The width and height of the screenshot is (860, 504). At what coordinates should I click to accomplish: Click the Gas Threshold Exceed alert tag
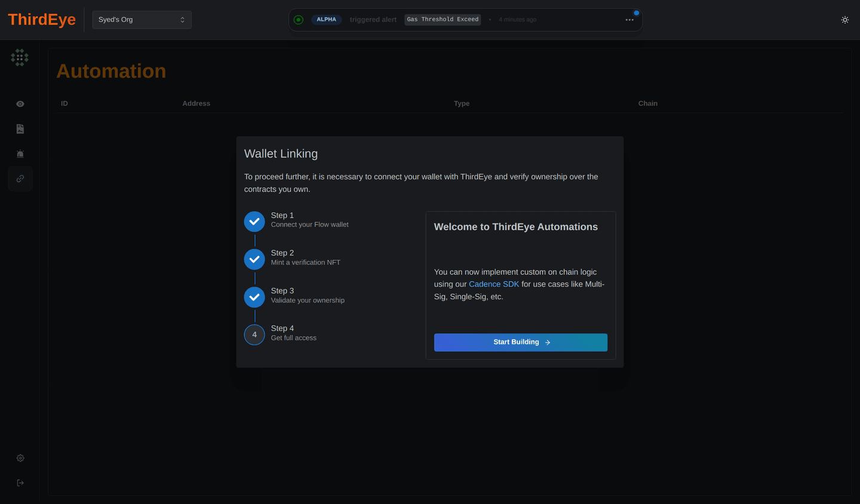pos(443,20)
